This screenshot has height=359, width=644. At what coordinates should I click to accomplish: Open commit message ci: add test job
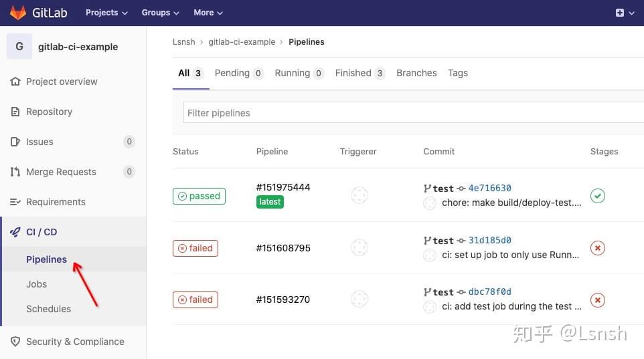coord(511,306)
